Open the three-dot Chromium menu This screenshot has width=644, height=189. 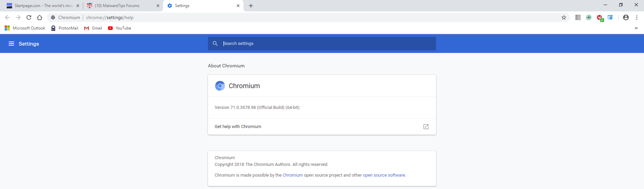pos(637,17)
